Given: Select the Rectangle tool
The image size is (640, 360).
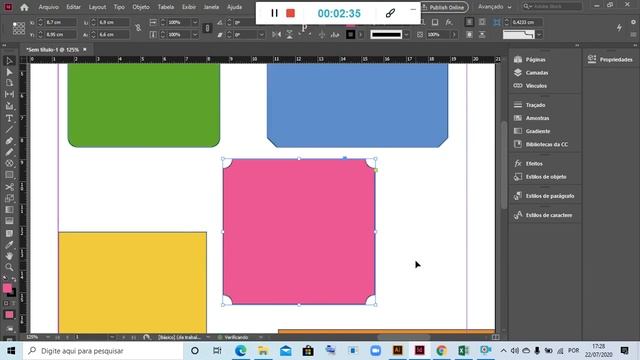Looking at the screenshot, I should point(9,175).
